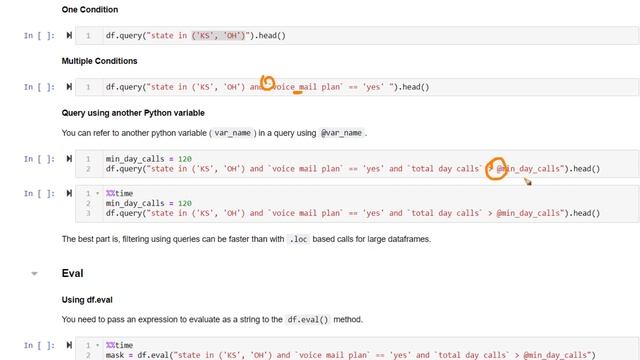The height and width of the screenshot is (360, 640).
Task: Click the In [ ] prompt of the %%time df.query cell
Action: [x=39, y=193]
